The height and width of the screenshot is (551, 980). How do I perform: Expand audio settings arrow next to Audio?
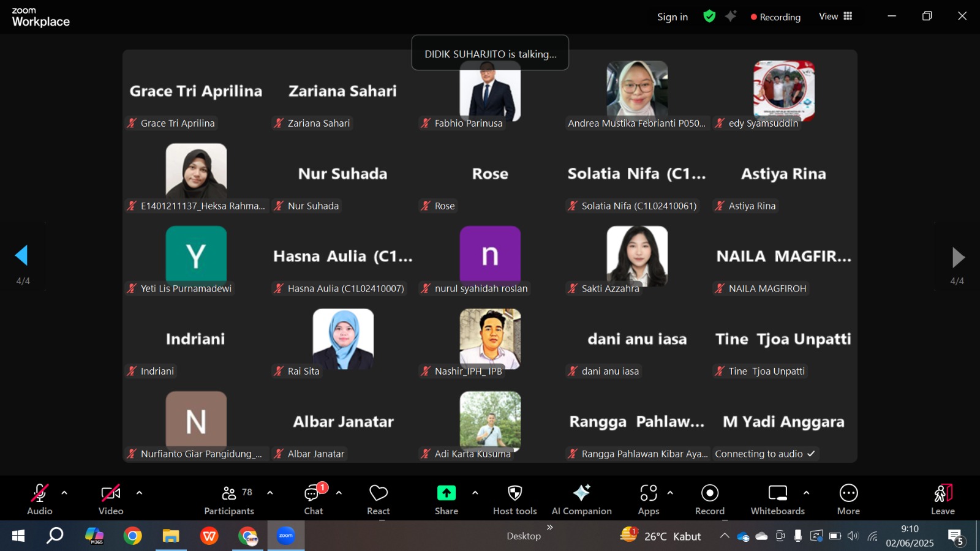pyautogui.click(x=64, y=493)
